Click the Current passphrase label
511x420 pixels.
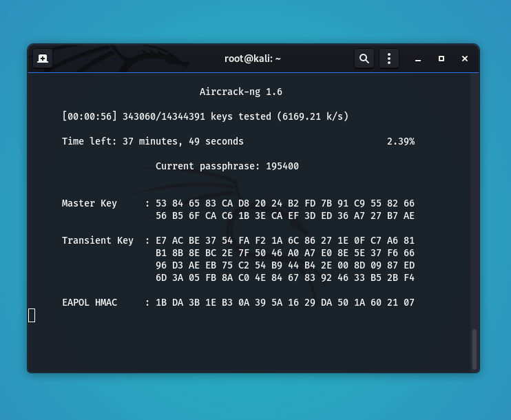point(207,166)
